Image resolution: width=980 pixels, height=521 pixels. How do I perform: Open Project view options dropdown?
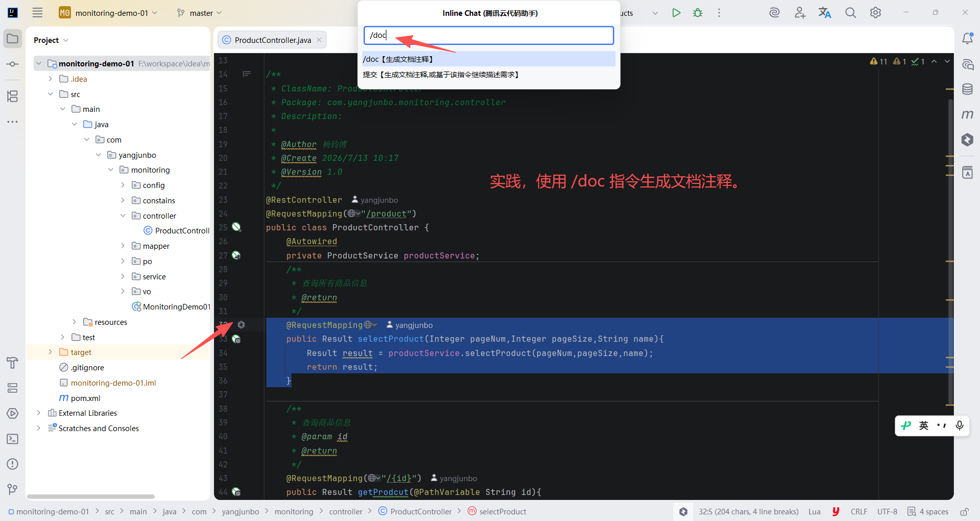(x=66, y=40)
